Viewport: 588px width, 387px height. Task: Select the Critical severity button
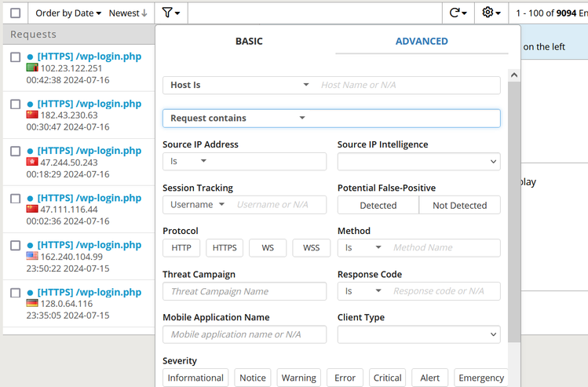388,378
